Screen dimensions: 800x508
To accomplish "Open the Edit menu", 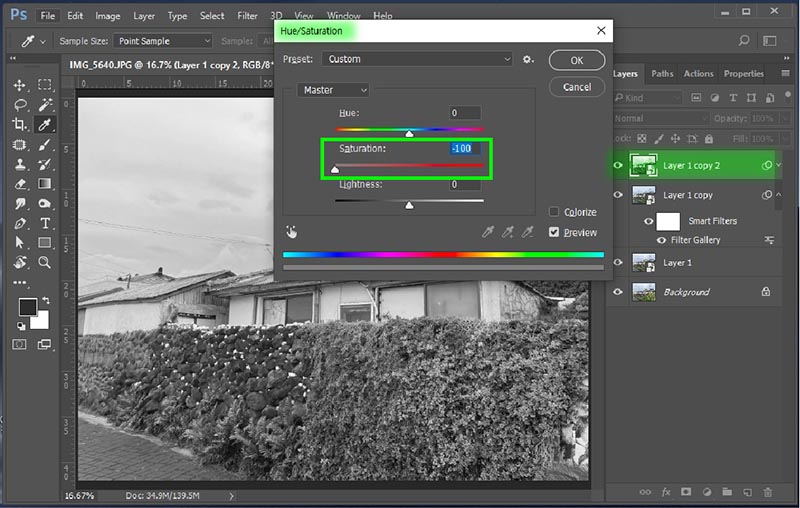I will click(75, 16).
